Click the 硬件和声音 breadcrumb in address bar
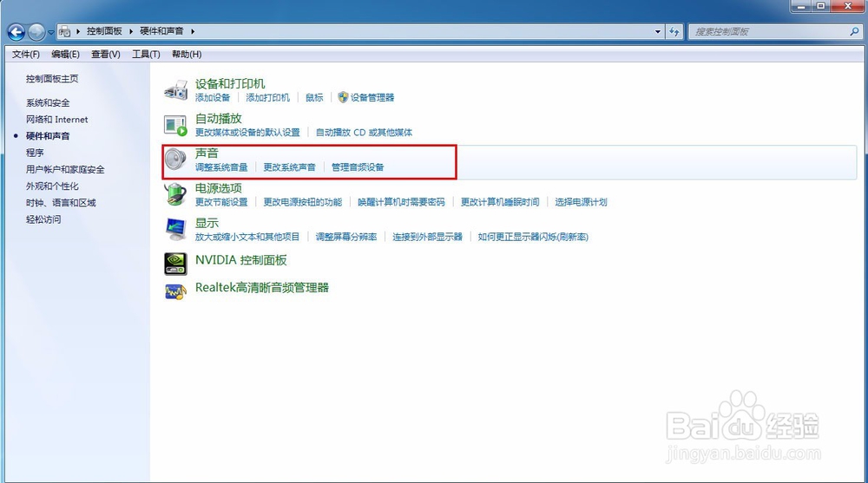 [161, 31]
